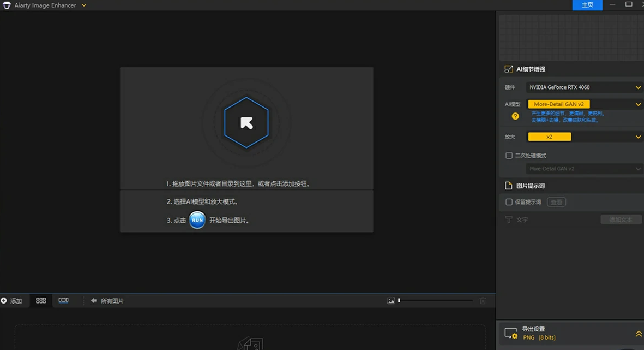
Task: Click the hexagon drop-image icon
Action: click(246, 123)
